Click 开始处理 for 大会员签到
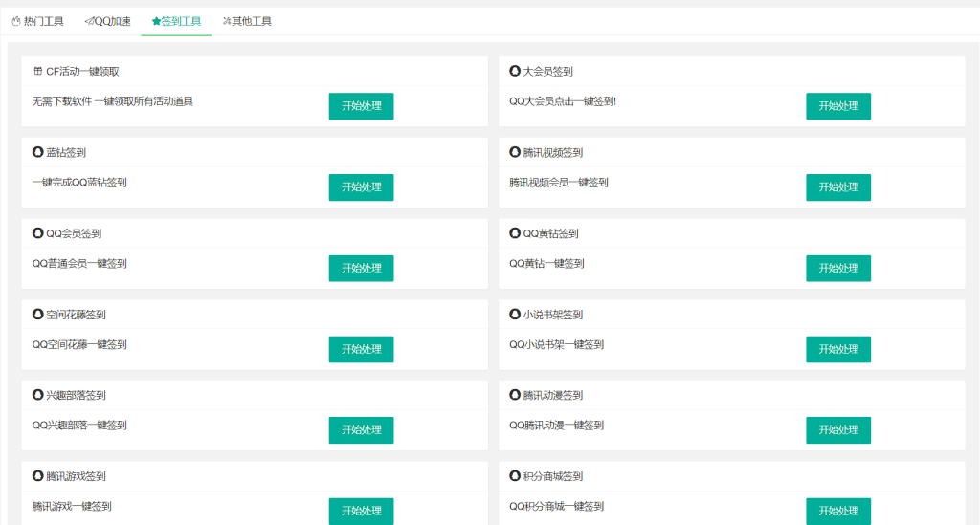The height and width of the screenshot is (525, 980). (x=838, y=106)
